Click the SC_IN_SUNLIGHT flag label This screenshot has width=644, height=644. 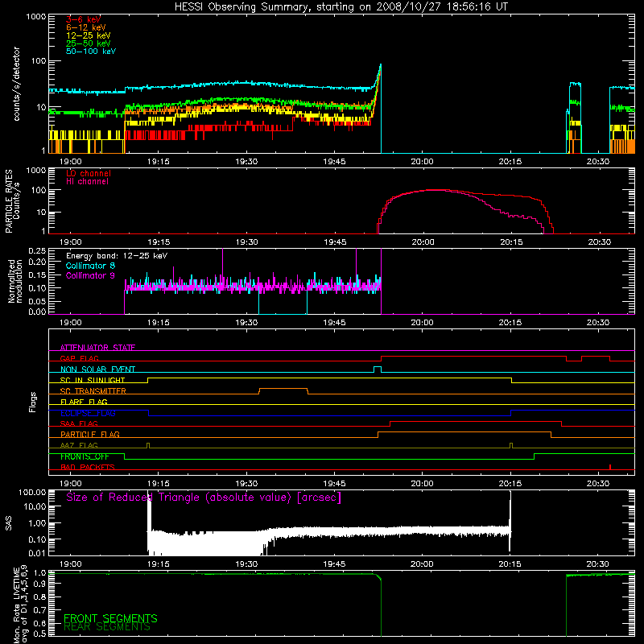tap(93, 380)
